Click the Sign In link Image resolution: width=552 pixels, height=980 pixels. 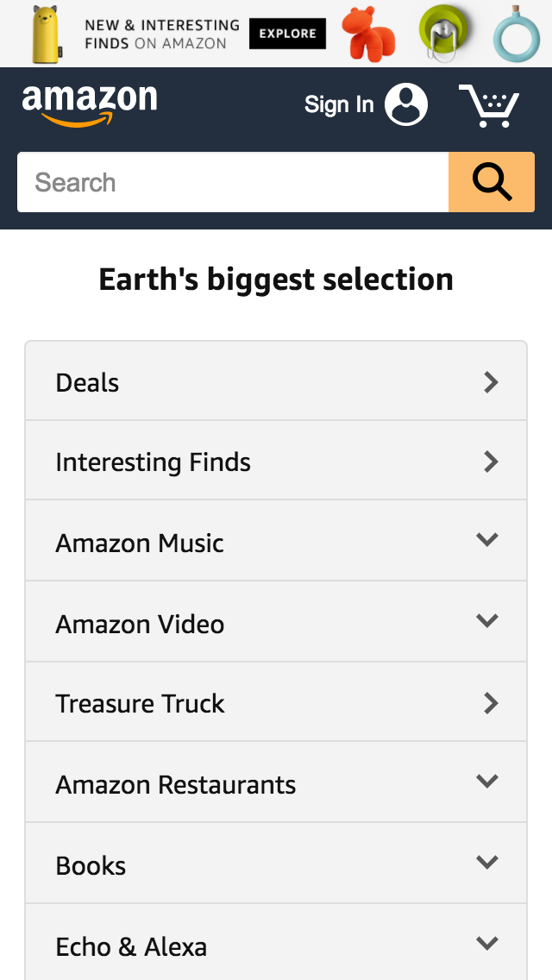click(339, 105)
